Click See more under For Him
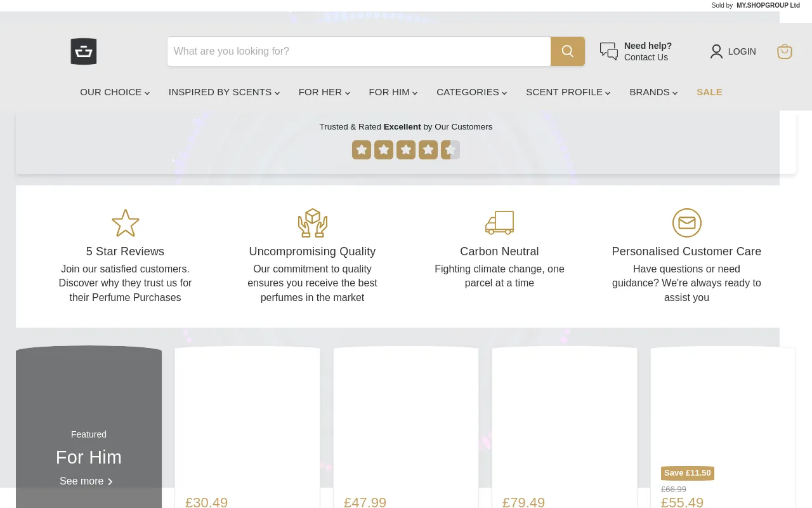The height and width of the screenshot is (508, 812). [x=86, y=481]
